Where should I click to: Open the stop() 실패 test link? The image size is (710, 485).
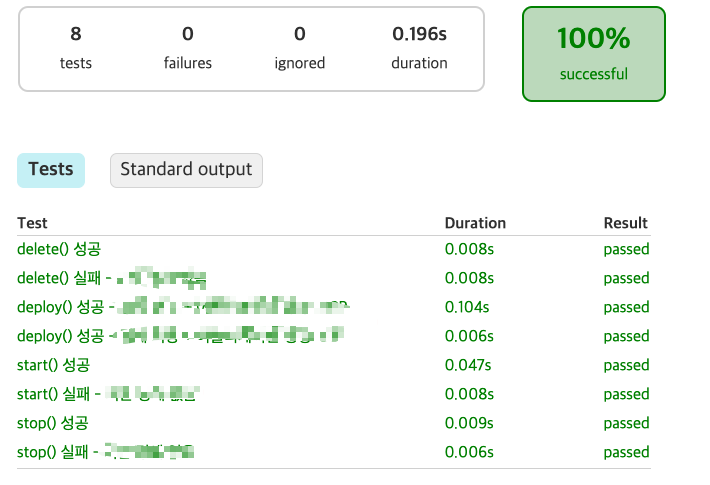point(106,452)
